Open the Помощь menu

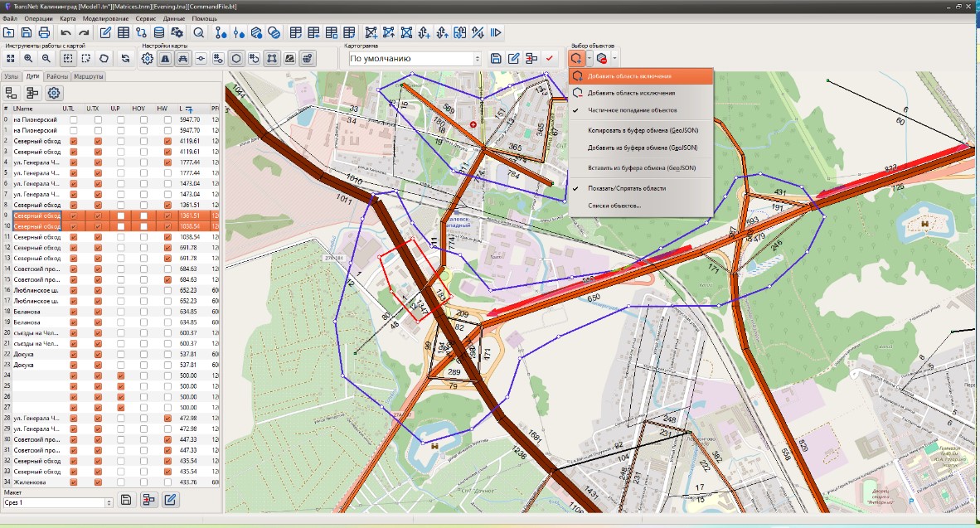click(205, 19)
